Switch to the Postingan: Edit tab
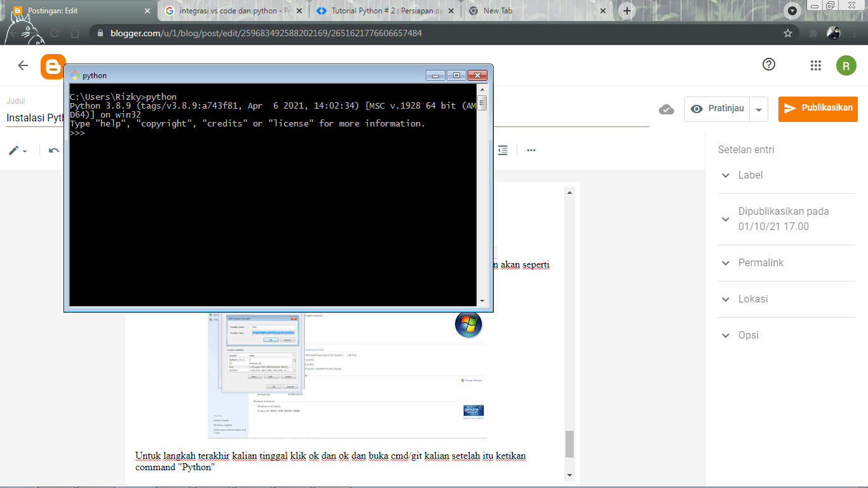Image resolution: width=868 pixels, height=488 pixels. (x=81, y=11)
